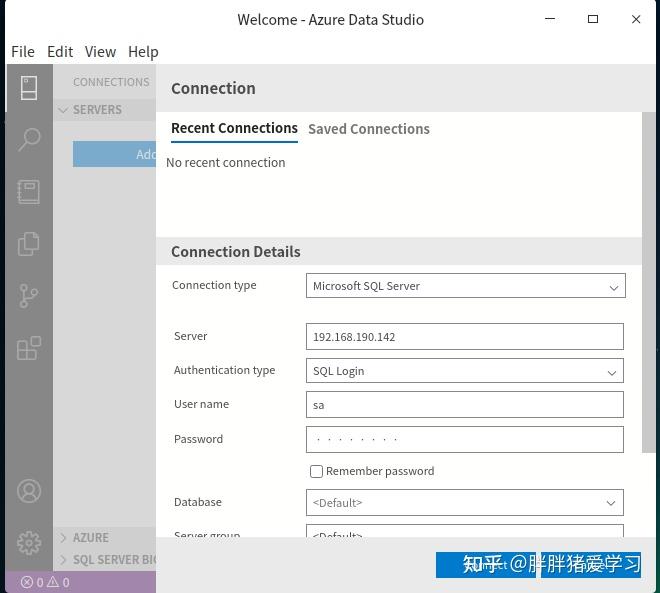Open the Server group dropdown
Screen dimensions: 660x593
coord(465,531)
